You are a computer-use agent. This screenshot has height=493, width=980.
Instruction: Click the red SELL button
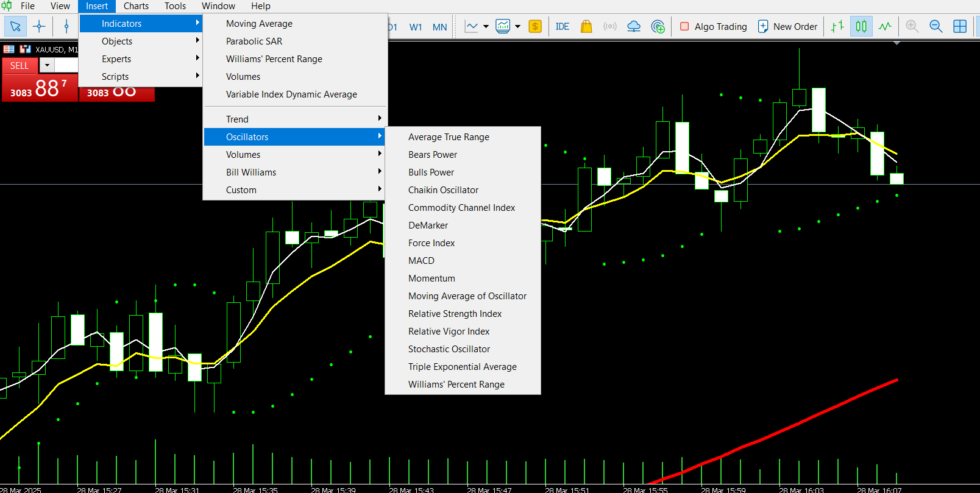20,65
